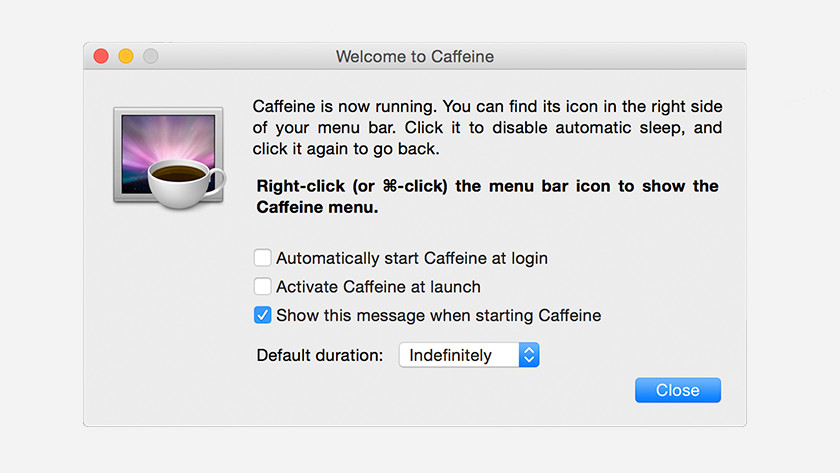Click Show this message when starting Caffeine label
Screen dimensions: 840x473
tap(439, 316)
